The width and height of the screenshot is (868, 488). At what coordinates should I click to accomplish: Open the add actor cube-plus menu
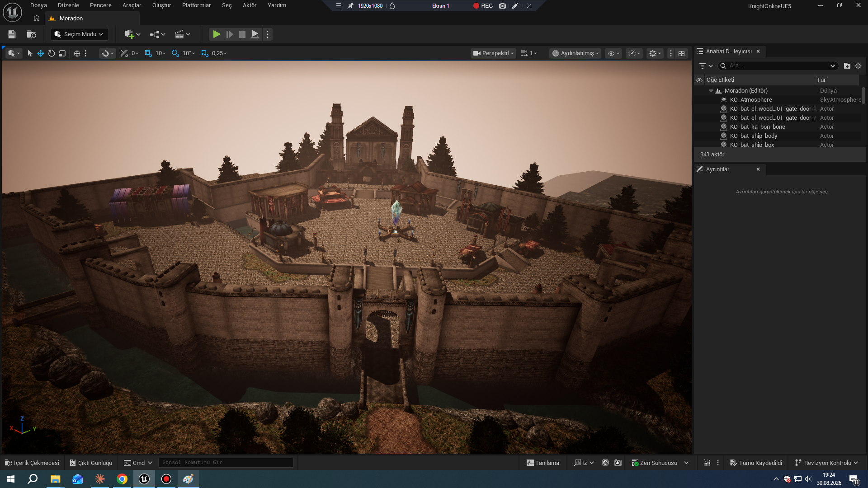pos(132,34)
